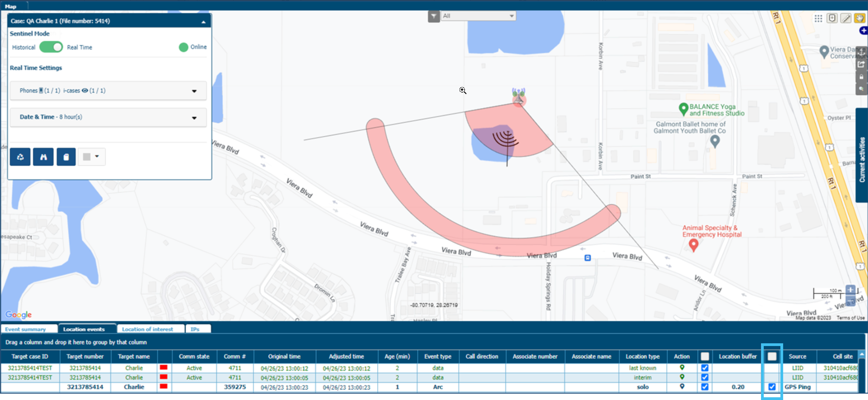This screenshot has width=868, height=400.
Task: Open the Location of interest tab
Action: [x=147, y=329]
